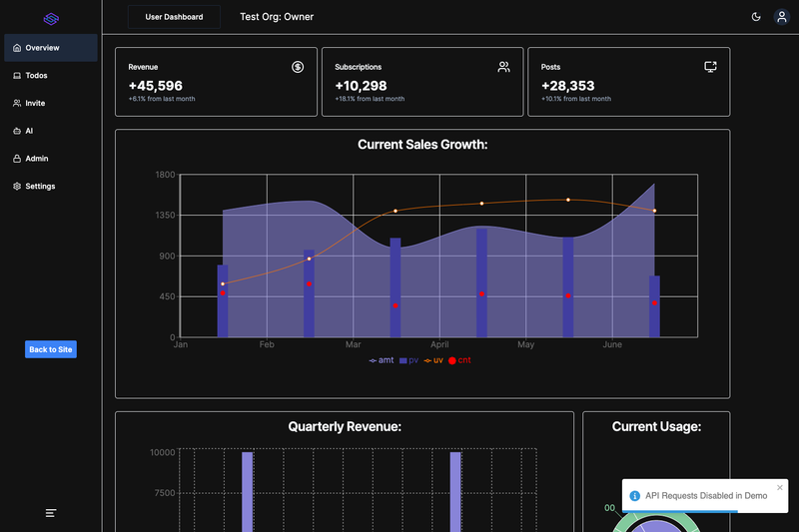Click the Subscriptions card label
Image resolution: width=799 pixels, height=532 pixels.
[x=359, y=67]
